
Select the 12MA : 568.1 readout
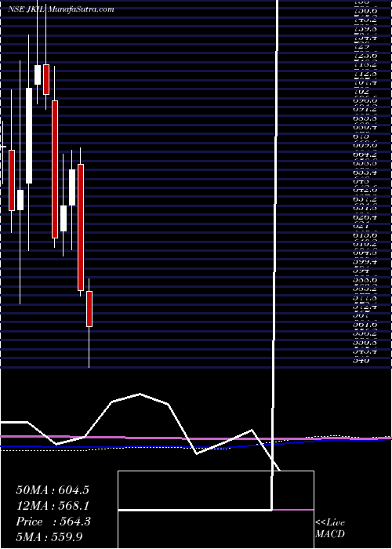53,506
